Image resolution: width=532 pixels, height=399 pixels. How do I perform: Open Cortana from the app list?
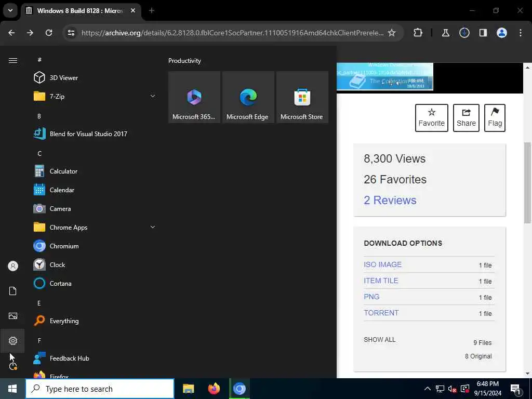click(x=94, y=283)
